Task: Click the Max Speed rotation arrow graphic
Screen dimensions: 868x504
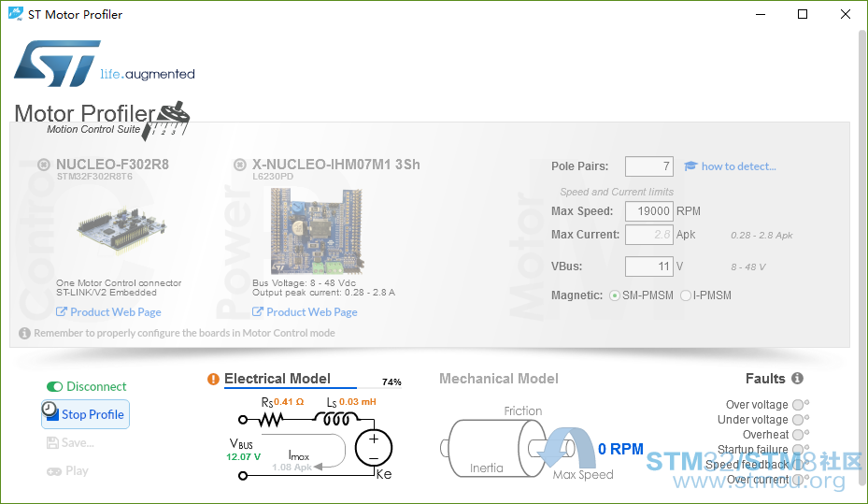Action: click(566, 446)
